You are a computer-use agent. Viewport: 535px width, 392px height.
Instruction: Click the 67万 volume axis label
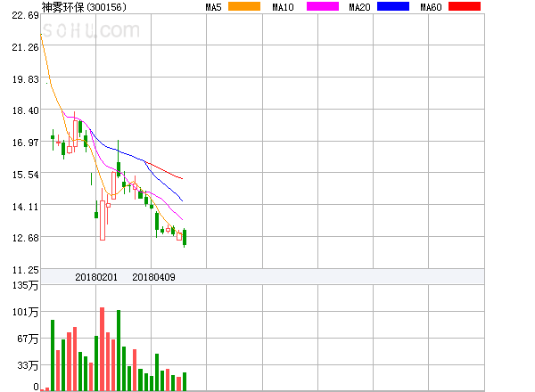coord(28,339)
